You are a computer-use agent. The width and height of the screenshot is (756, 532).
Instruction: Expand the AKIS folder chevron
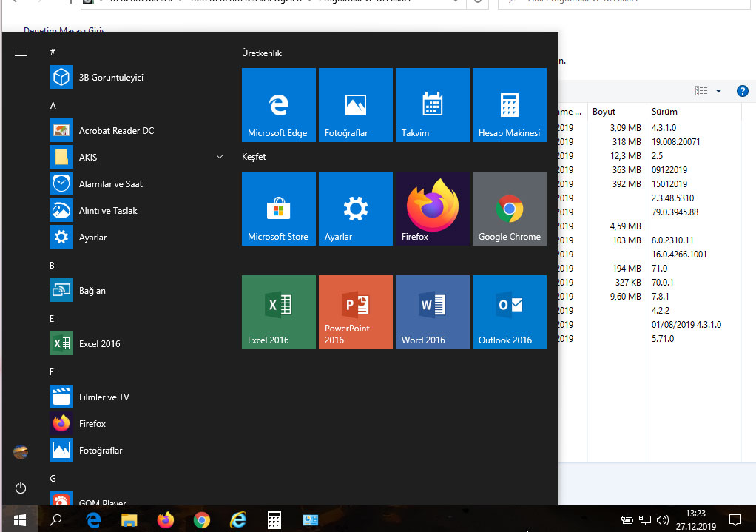click(x=220, y=158)
